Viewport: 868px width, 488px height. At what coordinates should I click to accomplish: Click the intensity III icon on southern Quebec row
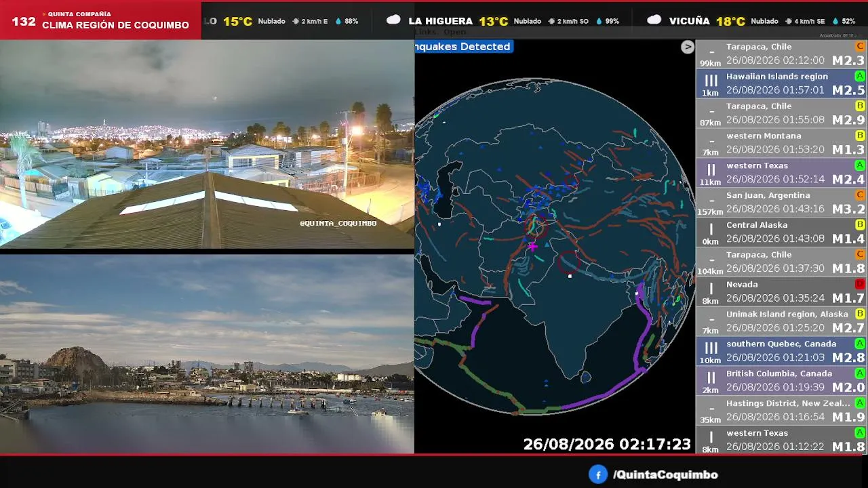[711, 348]
